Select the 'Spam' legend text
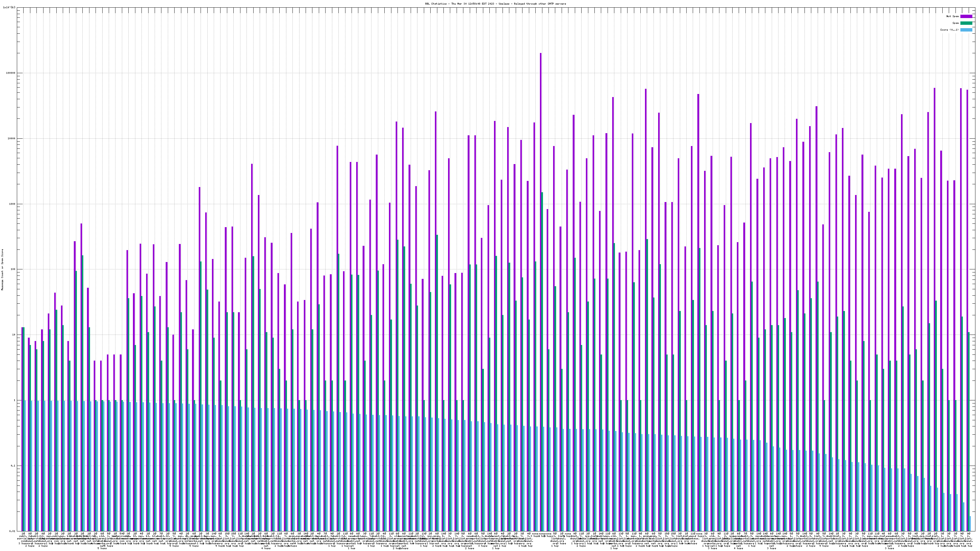The width and height of the screenshot is (980, 551). [956, 23]
